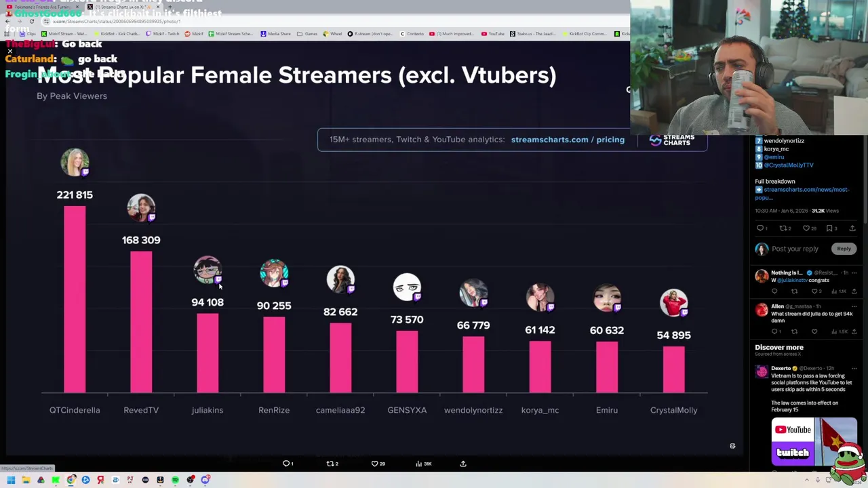Click the Streams Charts logo in the banner
The height and width of the screenshot is (488, 868).
click(672, 140)
